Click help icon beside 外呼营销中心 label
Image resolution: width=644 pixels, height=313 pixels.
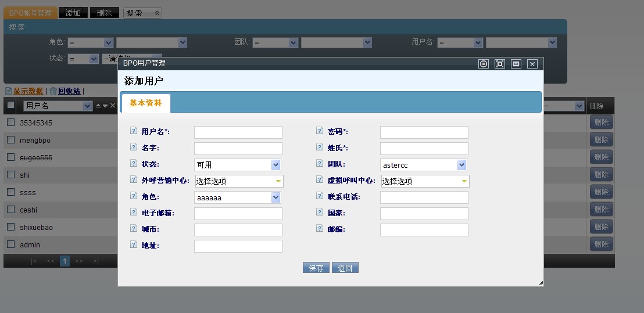coord(134,180)
